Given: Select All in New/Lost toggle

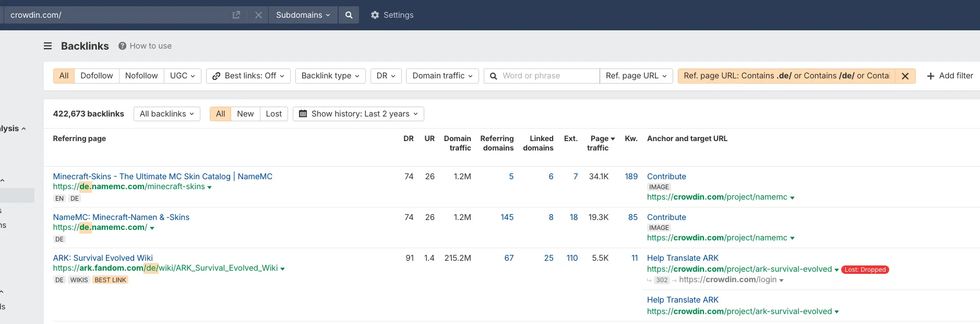Looking at the screenshot, I should tap(220, 114).
